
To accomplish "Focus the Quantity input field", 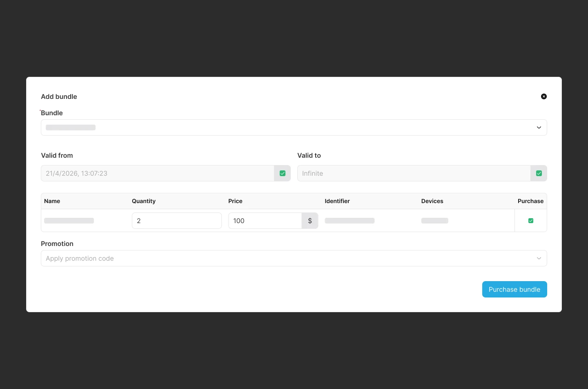I will pos(176,221).
